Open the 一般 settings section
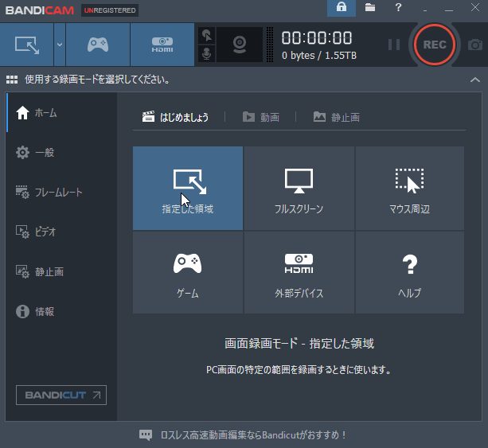The height and width of the screenshot is (448, 488). point(61,153)
